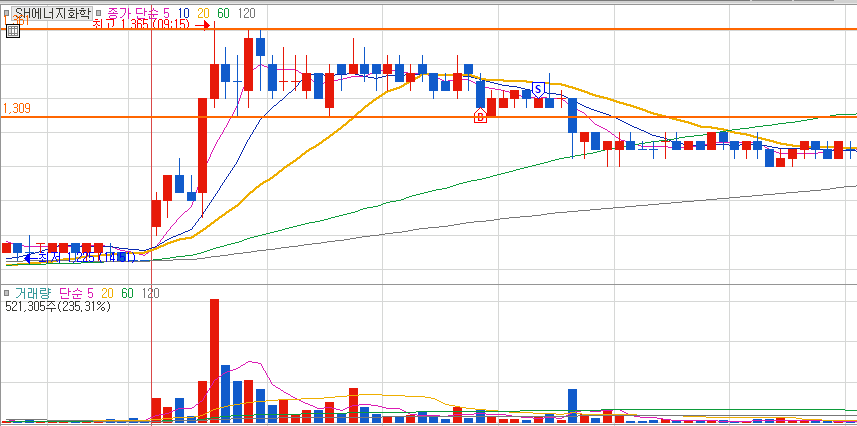Click the SH에너지화학 stock name label
Viewport: 857px width, 426px height.
click(52, 13)
